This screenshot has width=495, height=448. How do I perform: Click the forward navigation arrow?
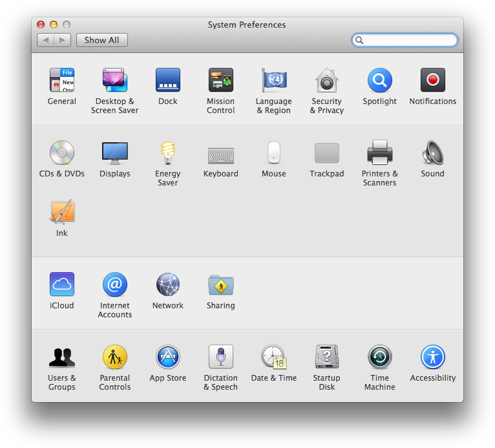point(63,40)
